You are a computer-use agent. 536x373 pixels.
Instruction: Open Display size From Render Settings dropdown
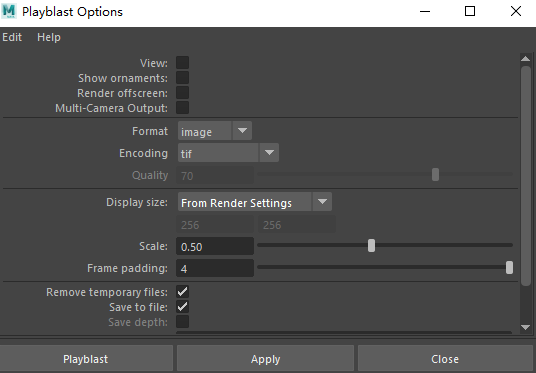click(255, 202)
